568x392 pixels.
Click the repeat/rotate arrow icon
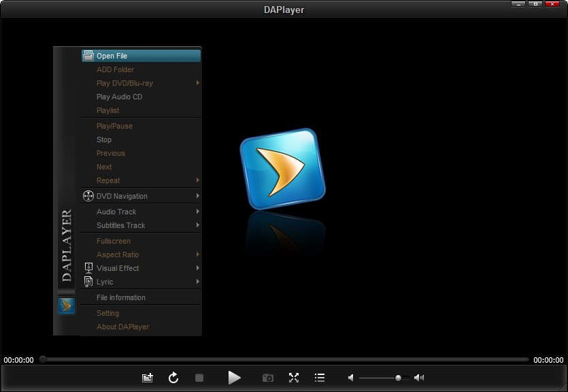(x=173, y=378)
